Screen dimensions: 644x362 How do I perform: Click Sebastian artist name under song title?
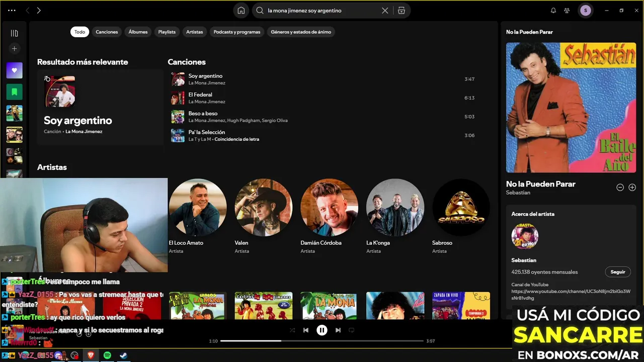518,193
